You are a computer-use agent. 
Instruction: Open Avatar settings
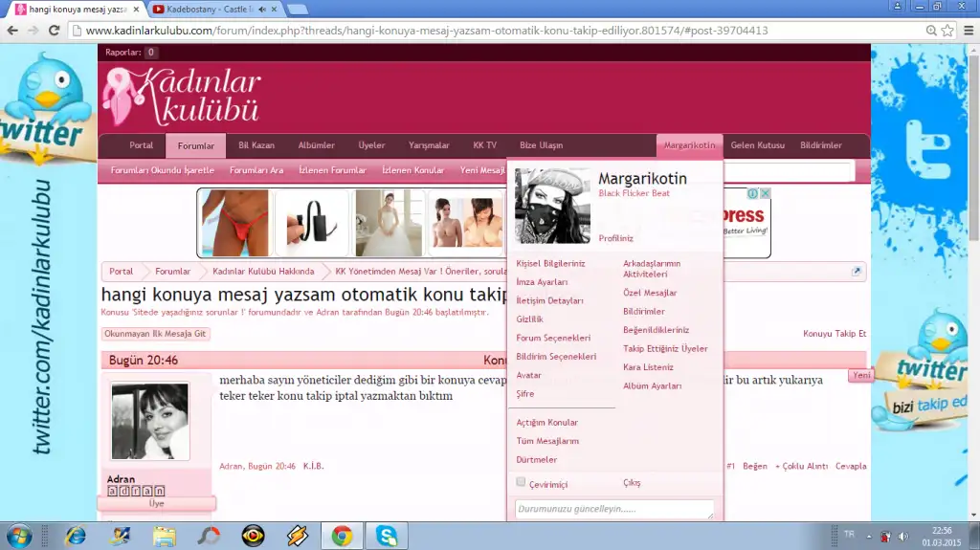[528, 376]
